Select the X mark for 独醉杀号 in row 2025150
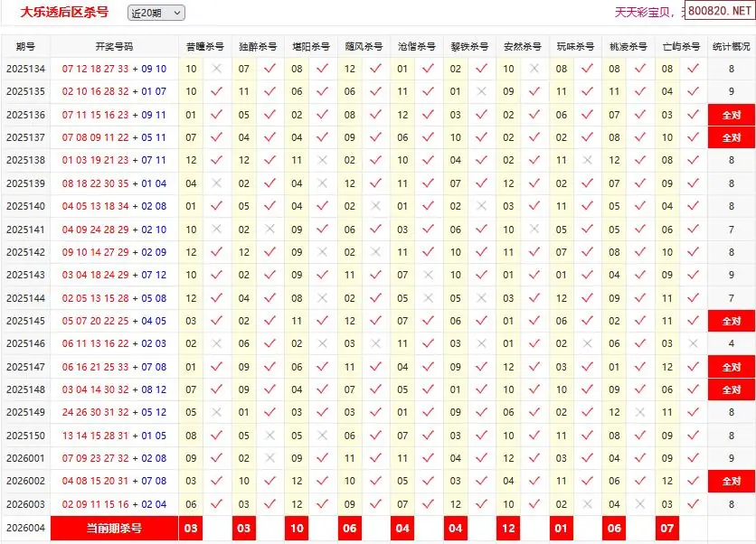Viewport: 756px width, 544px height. pos(269,436)
